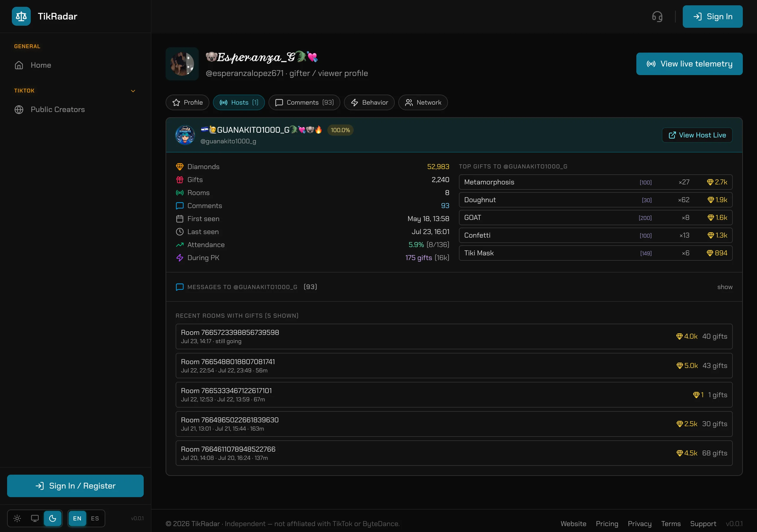Click the TikRadar scales logo icon
The width and height of the screenshot is (757, 532).
tap(21, 16)
